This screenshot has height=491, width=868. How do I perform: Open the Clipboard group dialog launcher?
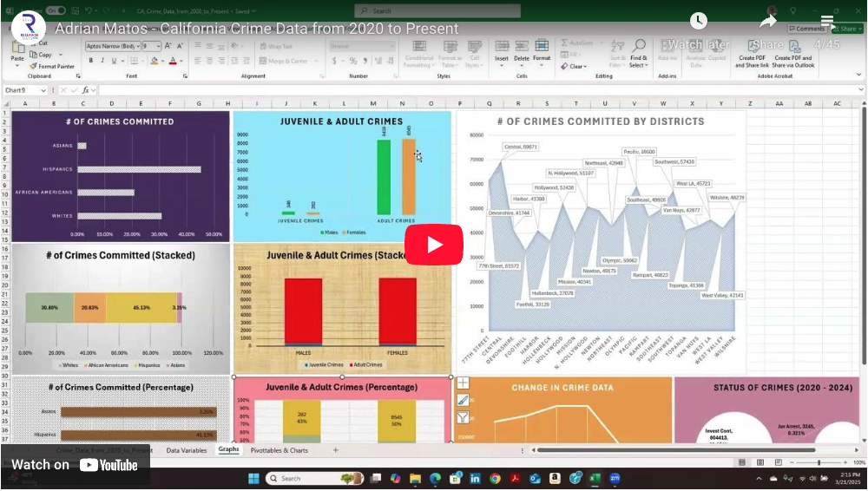(78, 75)
